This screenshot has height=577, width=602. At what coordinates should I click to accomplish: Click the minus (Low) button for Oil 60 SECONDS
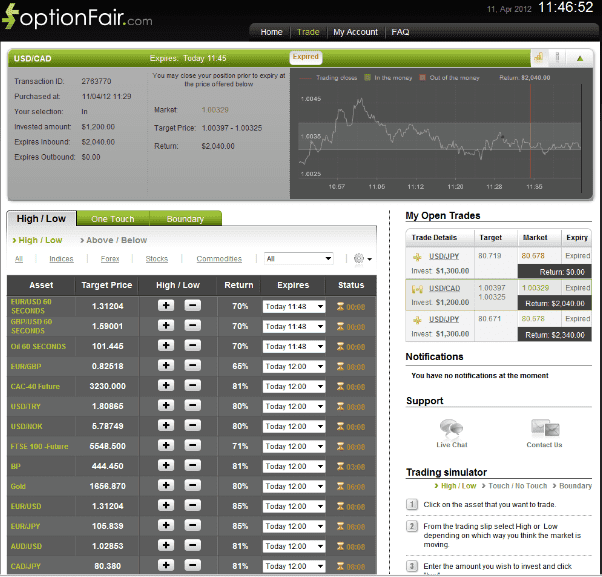[193, 346]
